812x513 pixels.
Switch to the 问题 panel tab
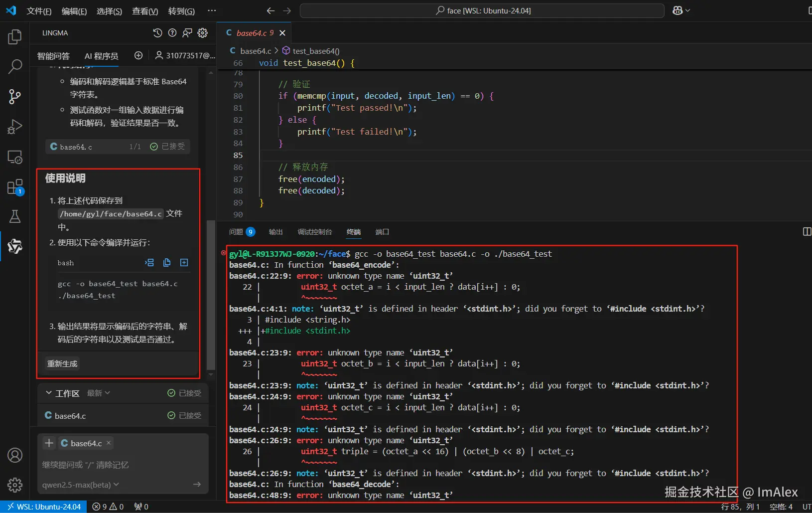(236, 232)
